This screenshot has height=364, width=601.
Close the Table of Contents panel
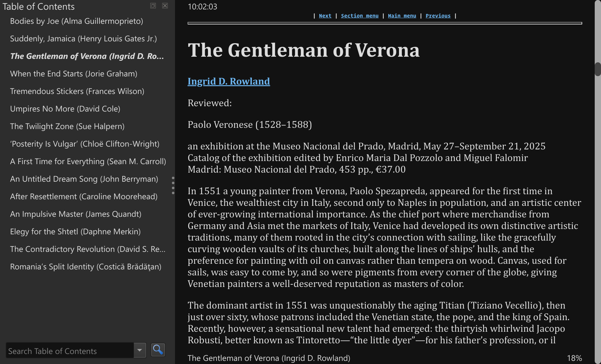point(165,6)
